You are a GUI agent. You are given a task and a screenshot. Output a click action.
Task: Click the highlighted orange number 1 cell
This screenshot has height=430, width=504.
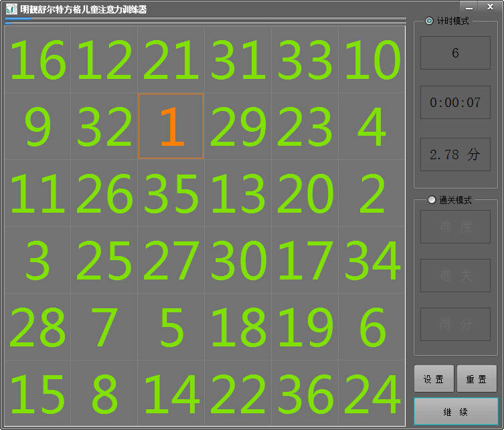[x=171, y=126]
